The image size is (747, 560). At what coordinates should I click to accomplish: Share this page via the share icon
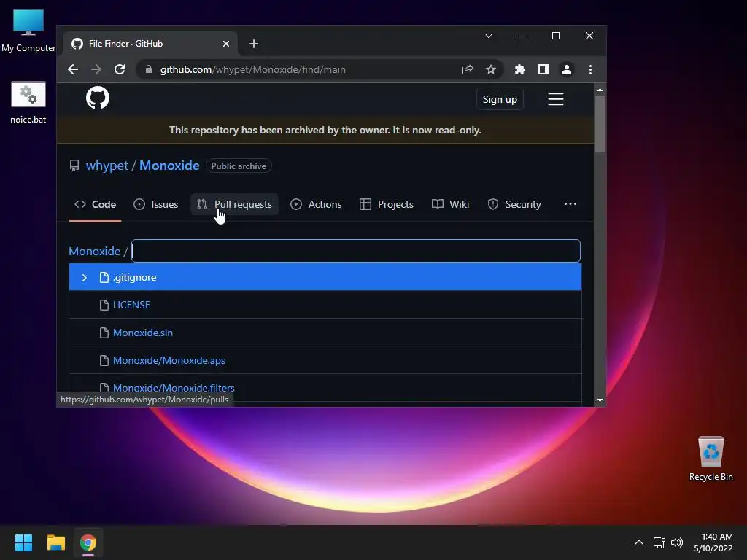click(x=468, y=69)
